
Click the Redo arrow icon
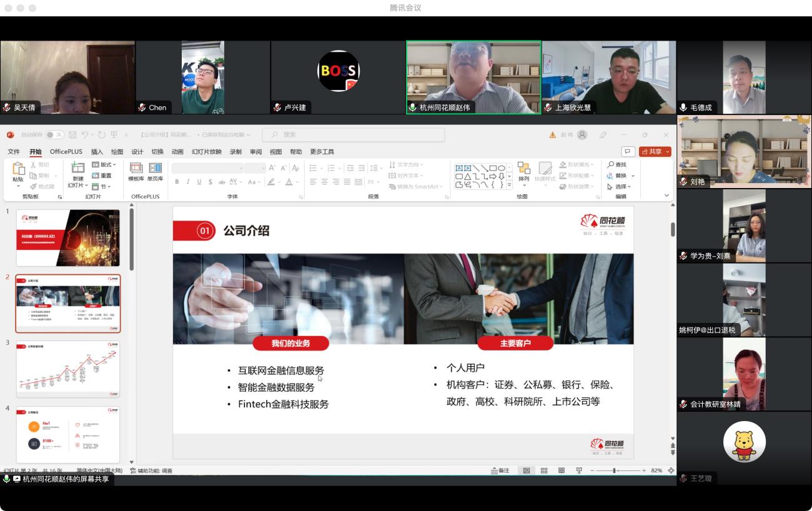pyautogui.click(x=102, y=134)
